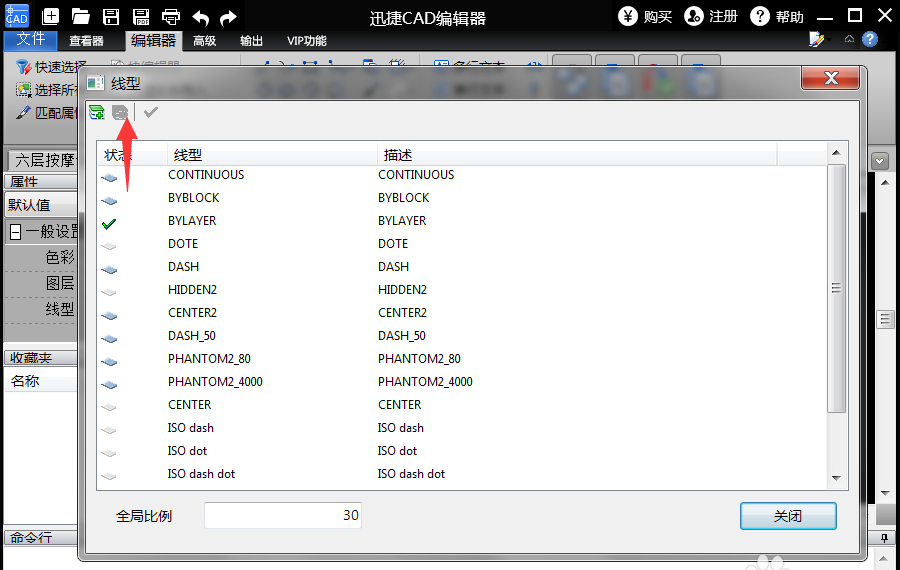Click the delete linetype toolbar icon

[120, 112]
